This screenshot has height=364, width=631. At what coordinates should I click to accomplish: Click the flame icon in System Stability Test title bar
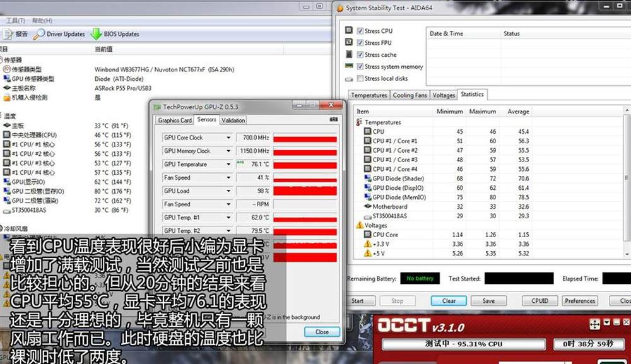coord(340,8)
